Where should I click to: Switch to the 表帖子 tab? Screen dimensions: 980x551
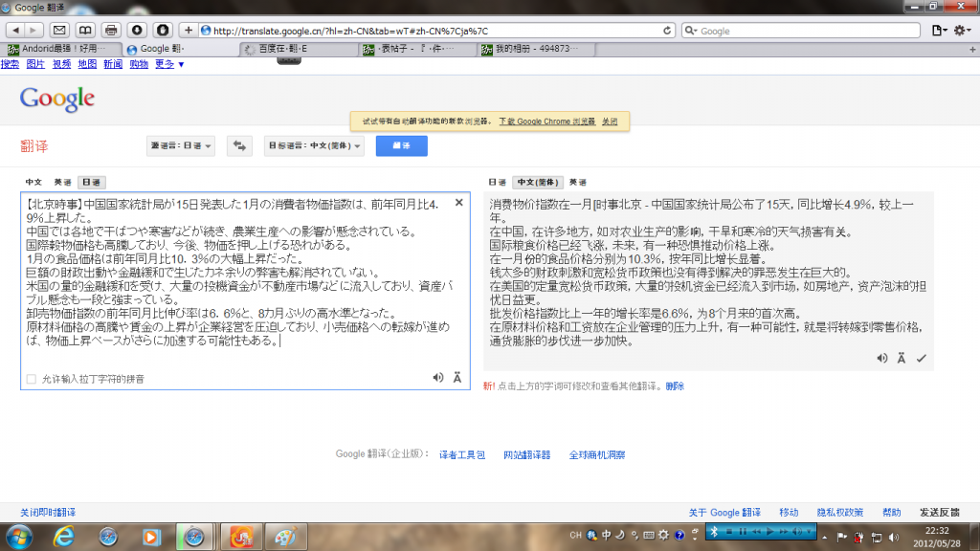[x=418, y=49]
